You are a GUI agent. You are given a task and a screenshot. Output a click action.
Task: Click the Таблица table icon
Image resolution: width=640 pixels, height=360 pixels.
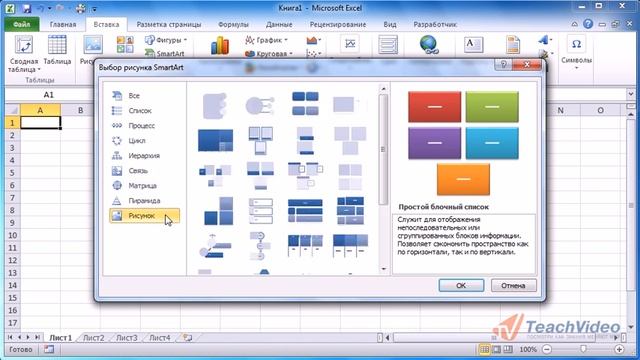(57, 50)
